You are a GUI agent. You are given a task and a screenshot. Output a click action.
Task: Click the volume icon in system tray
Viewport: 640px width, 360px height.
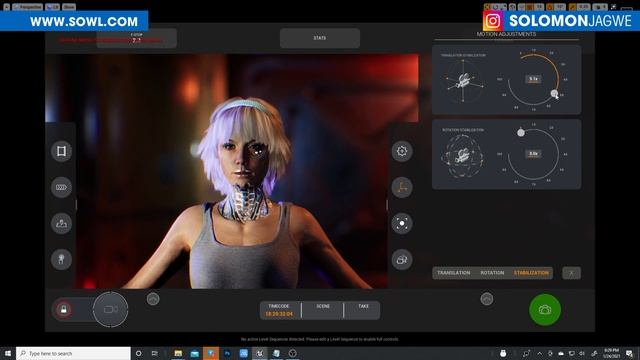[582, 353]
